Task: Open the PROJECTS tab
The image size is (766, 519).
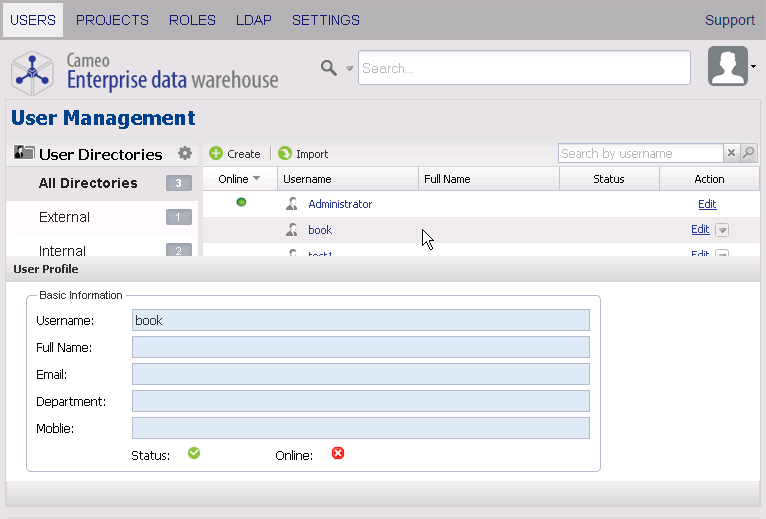Action: pos(112,20)
